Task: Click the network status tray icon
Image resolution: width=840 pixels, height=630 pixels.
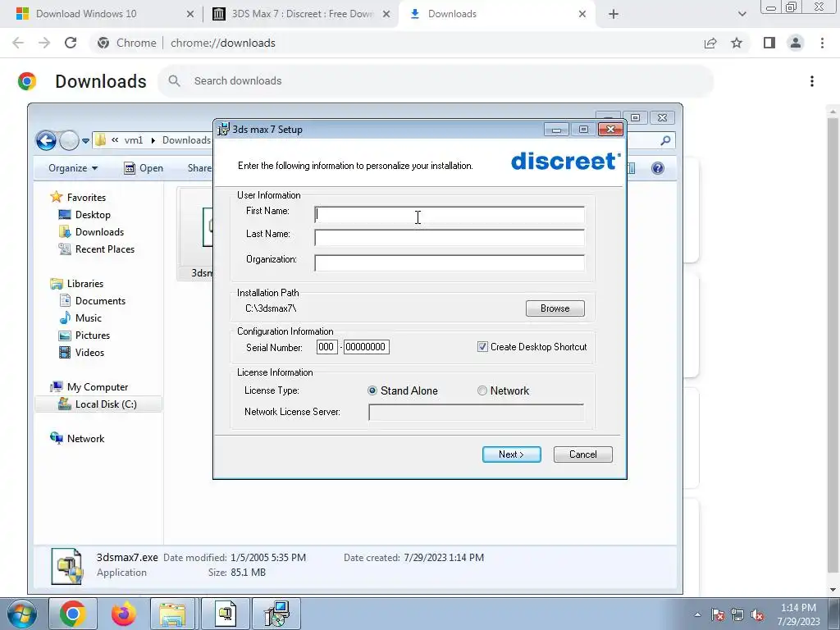Action: [737, 615]
